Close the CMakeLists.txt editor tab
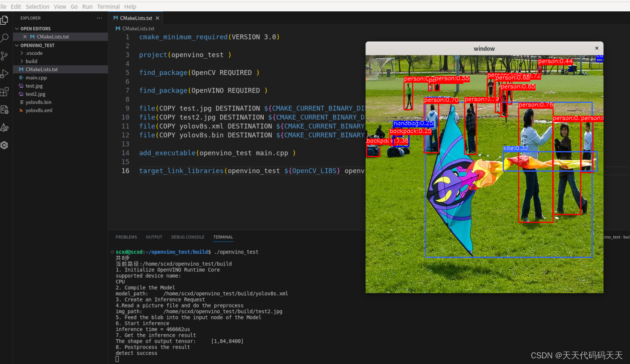This screenshot has width=630, height=364. click(x=157, y=19)
